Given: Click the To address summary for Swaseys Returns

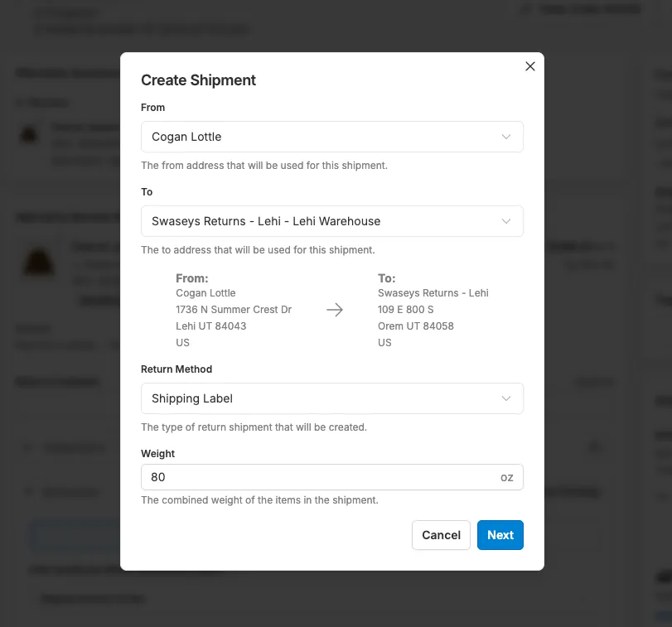Looking at the screenshot, I should (431, 310).
